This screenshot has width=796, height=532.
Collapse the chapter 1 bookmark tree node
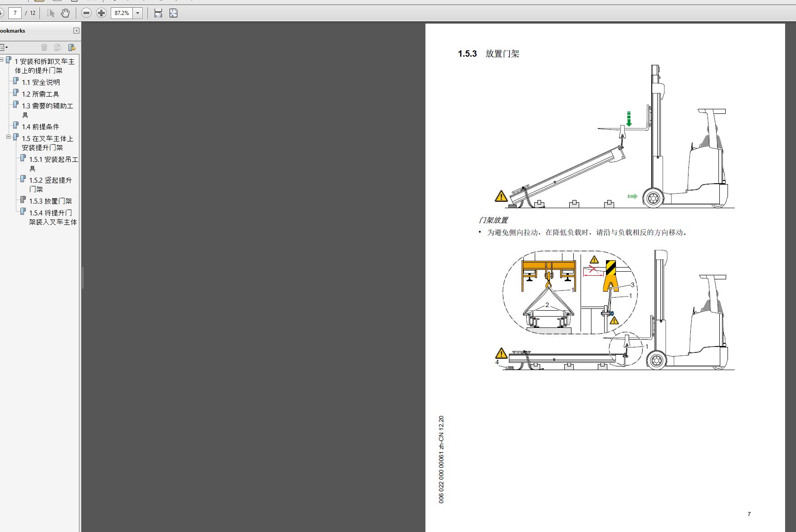point(1,59)
